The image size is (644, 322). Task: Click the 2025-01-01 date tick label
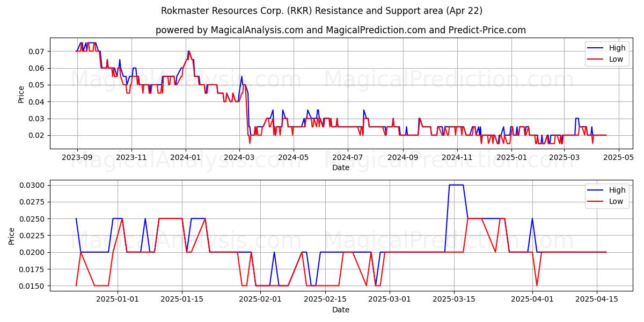118,299
